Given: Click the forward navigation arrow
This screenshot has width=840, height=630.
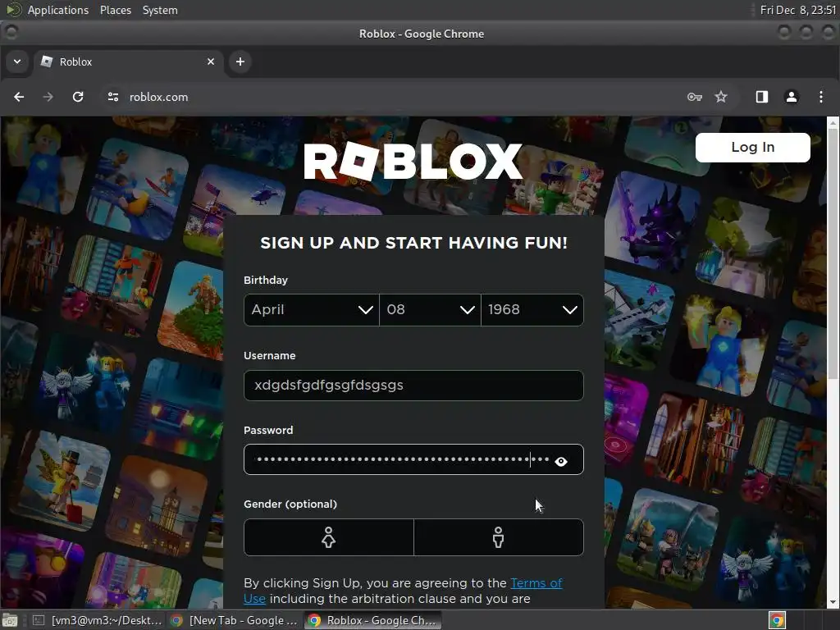Looking at the screenshot, I should click(x=48, y=97).
